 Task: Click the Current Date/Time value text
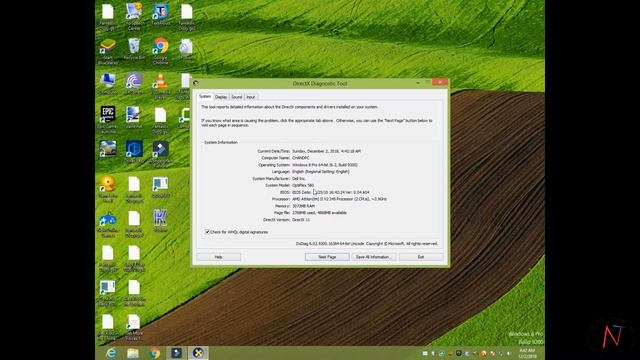tap(327, 151)
